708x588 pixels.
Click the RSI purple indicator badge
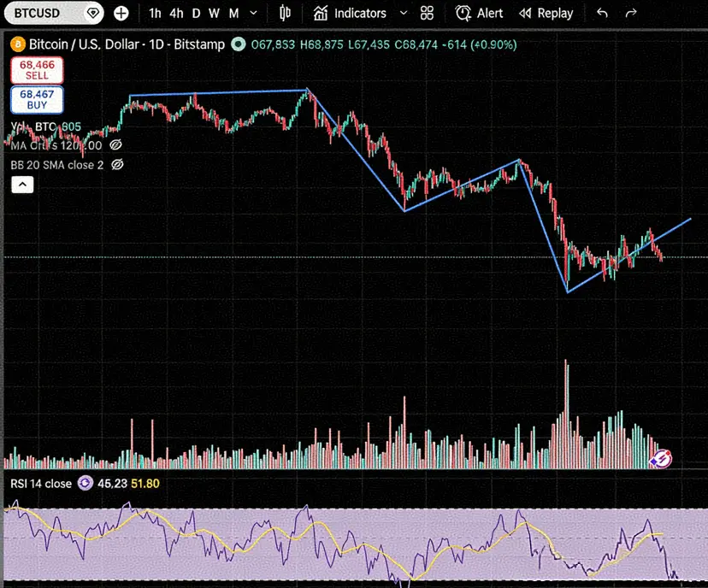click(x=85, y=484)
